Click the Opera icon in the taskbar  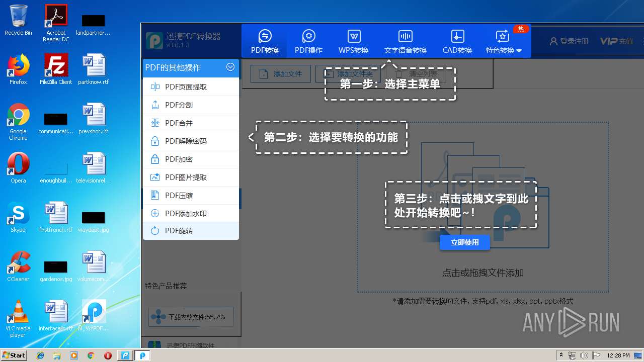coord(107,355)
